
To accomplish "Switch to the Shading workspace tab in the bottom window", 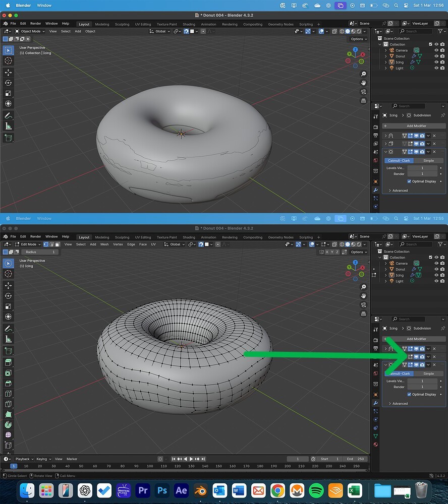I will 189,237.
